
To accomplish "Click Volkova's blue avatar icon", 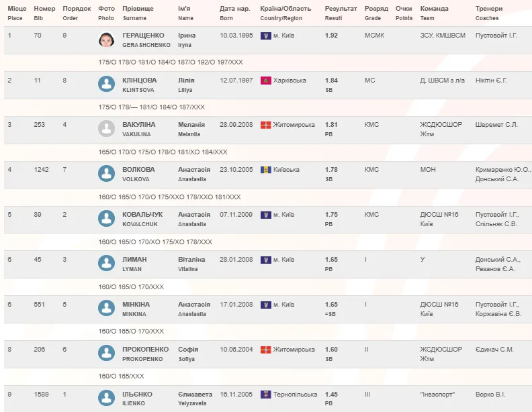I will click(x=106, y=174).
